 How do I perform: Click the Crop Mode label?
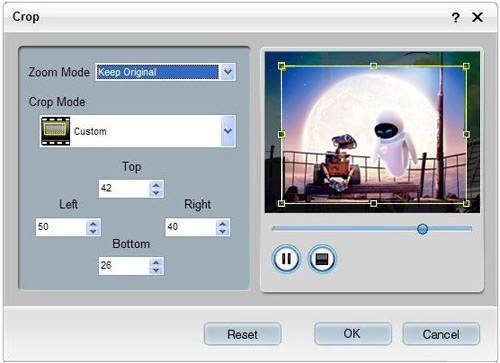(x=57, y=102)
